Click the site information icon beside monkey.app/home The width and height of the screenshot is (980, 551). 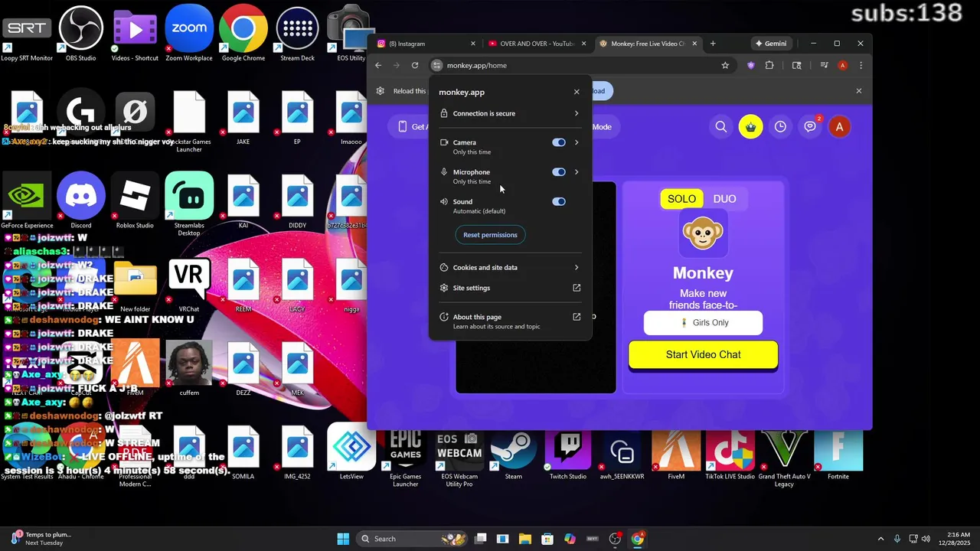tap(436, 65)
